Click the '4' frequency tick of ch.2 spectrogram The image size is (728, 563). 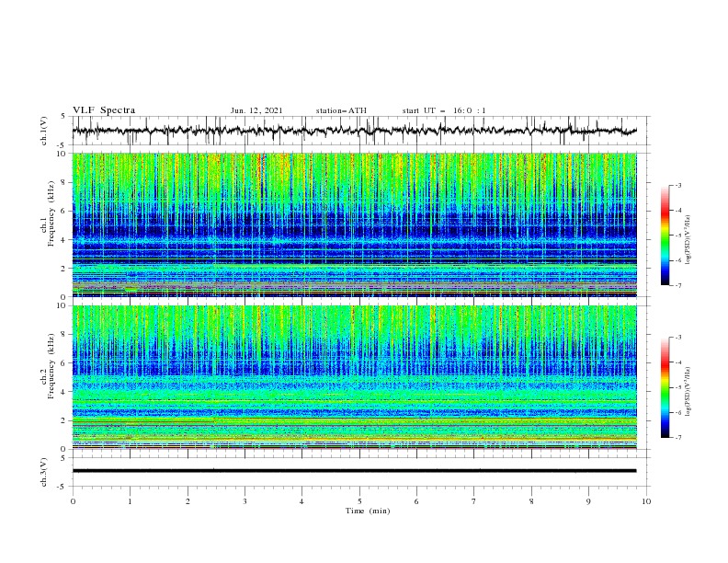64,392
